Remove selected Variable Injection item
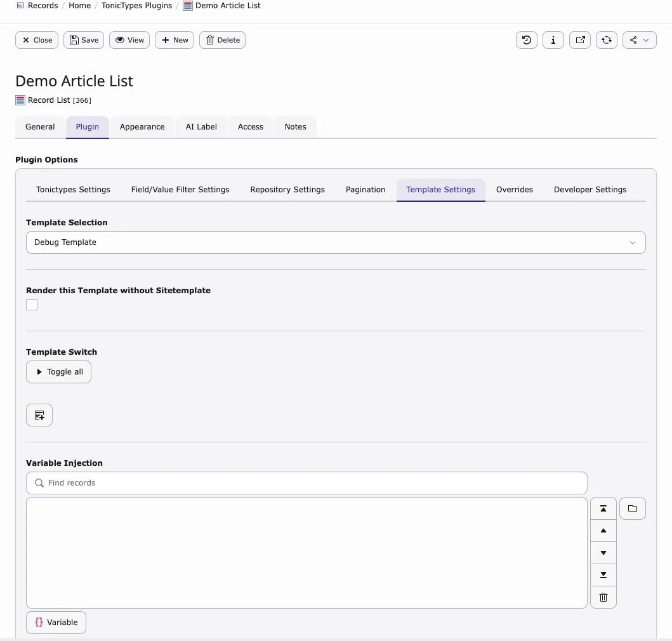 pos(603,597)
